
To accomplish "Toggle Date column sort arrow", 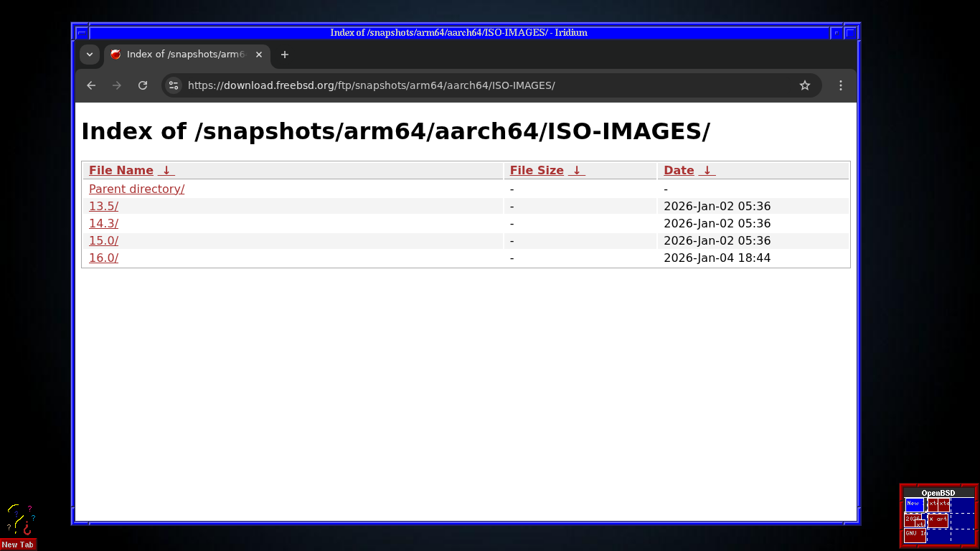I will point(707,171).
